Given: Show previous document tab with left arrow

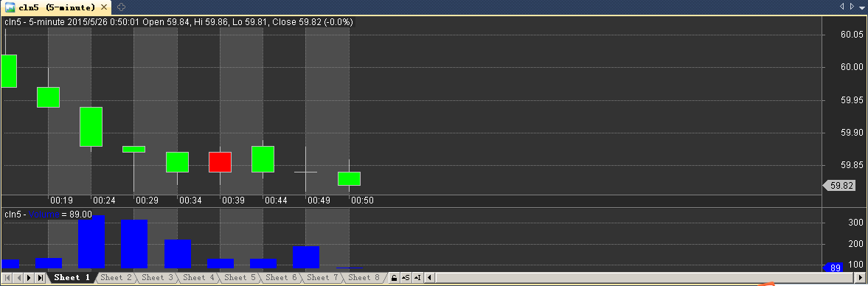Looking at the screenshot, I should pyautogui.click(x=842, y=7).
